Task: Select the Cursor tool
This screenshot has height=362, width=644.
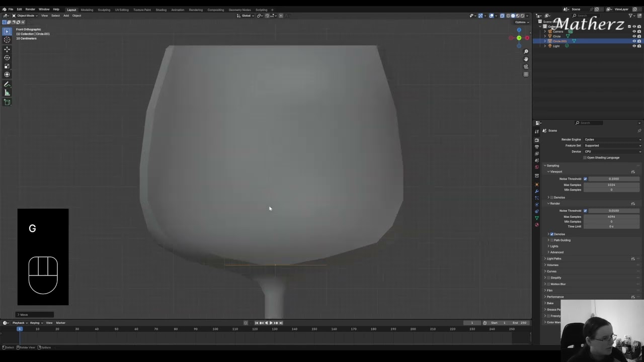Action: [7, 40]
